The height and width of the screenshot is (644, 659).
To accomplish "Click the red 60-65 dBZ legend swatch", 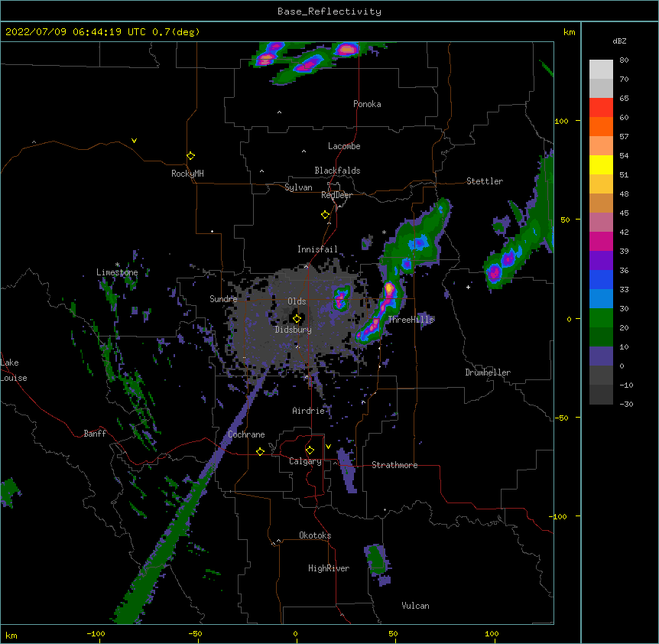I will [x=601, y=108].
